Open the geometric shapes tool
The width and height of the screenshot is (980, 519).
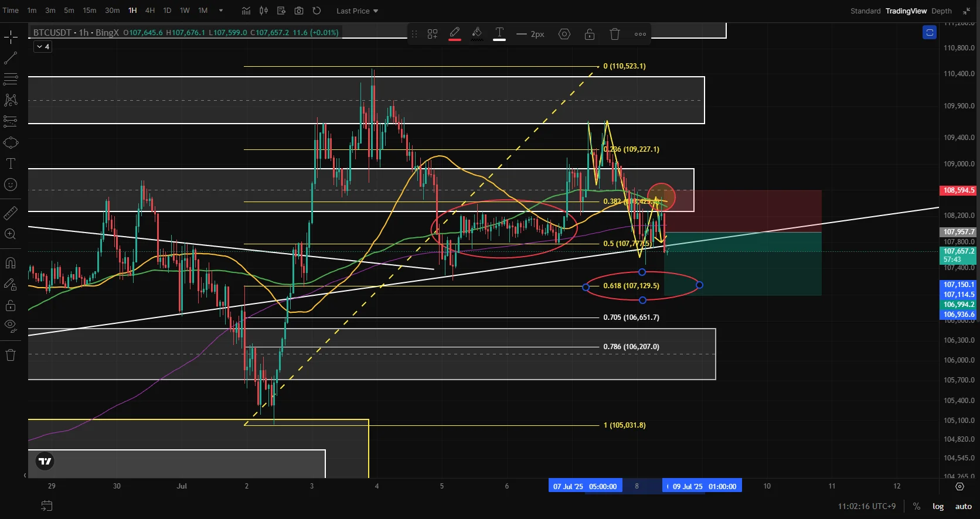point(11,142)
